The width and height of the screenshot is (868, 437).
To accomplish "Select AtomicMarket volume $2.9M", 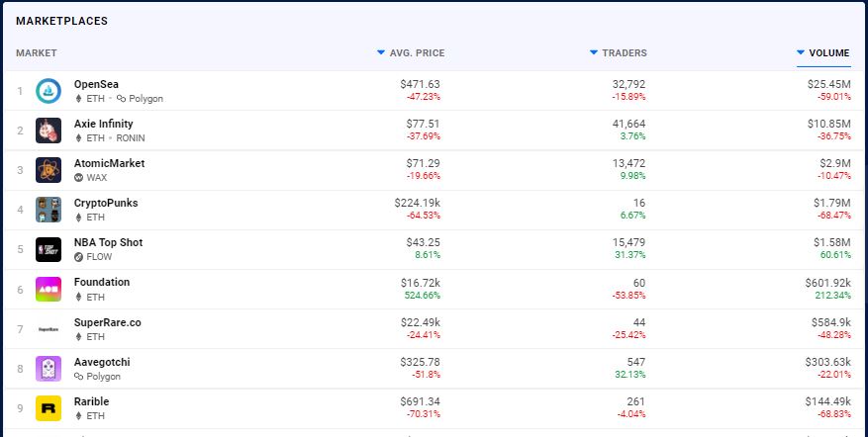I will click(x=835, y=163).
